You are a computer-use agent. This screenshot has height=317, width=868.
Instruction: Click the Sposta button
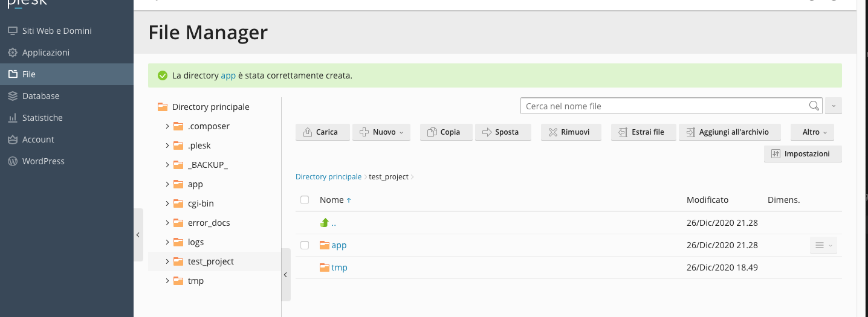click(x=504, y=132)
